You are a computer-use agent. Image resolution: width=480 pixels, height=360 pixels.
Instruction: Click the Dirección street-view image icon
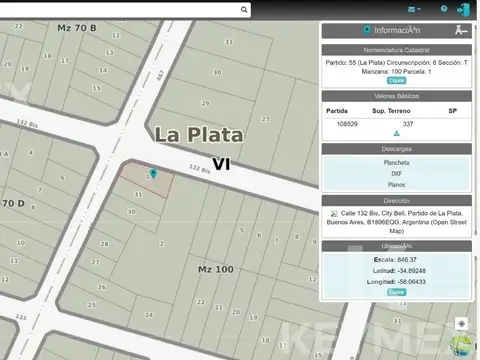334,214
